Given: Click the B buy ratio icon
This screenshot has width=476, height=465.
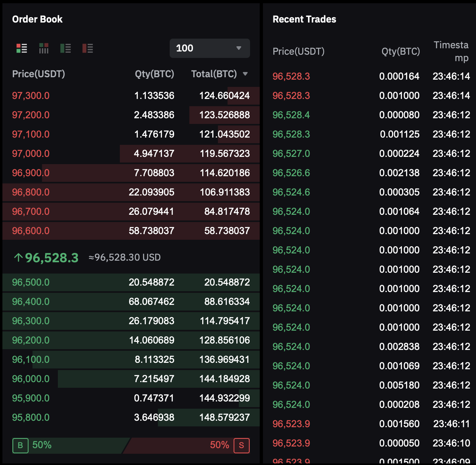Looking at the screenshot, I should (21, 446).
